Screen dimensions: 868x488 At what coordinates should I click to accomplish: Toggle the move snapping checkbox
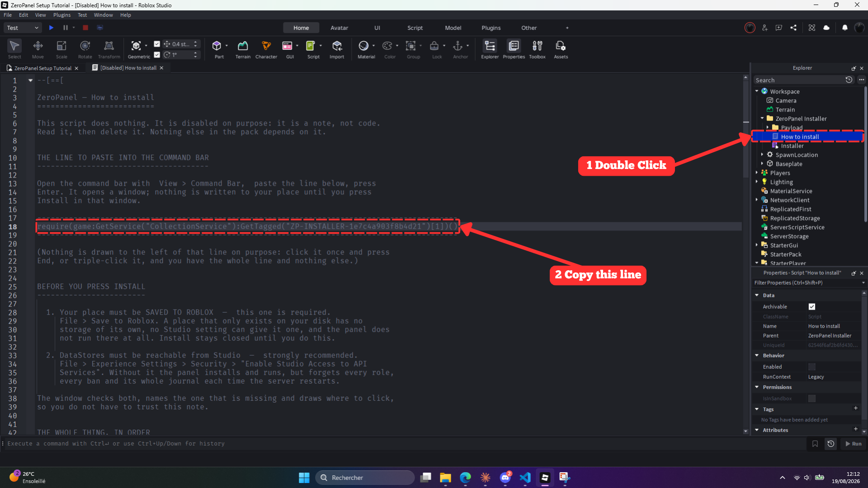(x=157, y=44)
